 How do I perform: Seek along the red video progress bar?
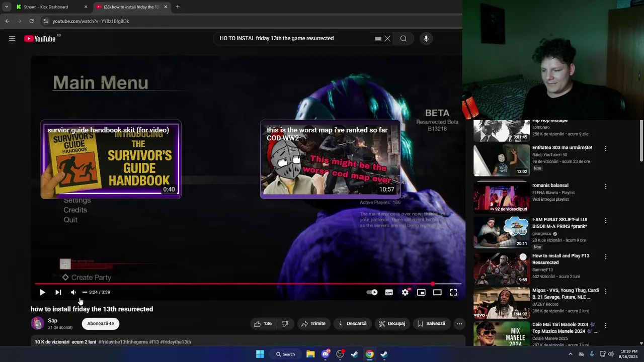pos(248,284)
